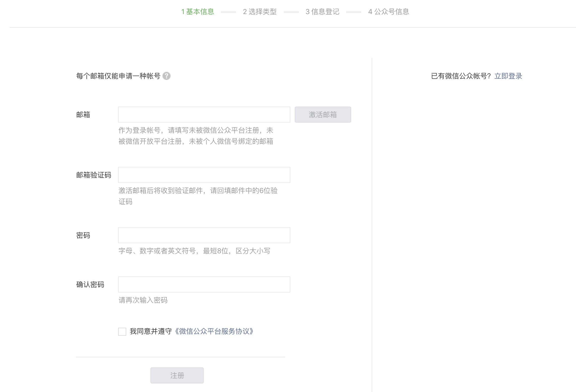Click the 确认密码 field label
The height and width of the screenshot is (392, 576).
(x=90, y=284)
